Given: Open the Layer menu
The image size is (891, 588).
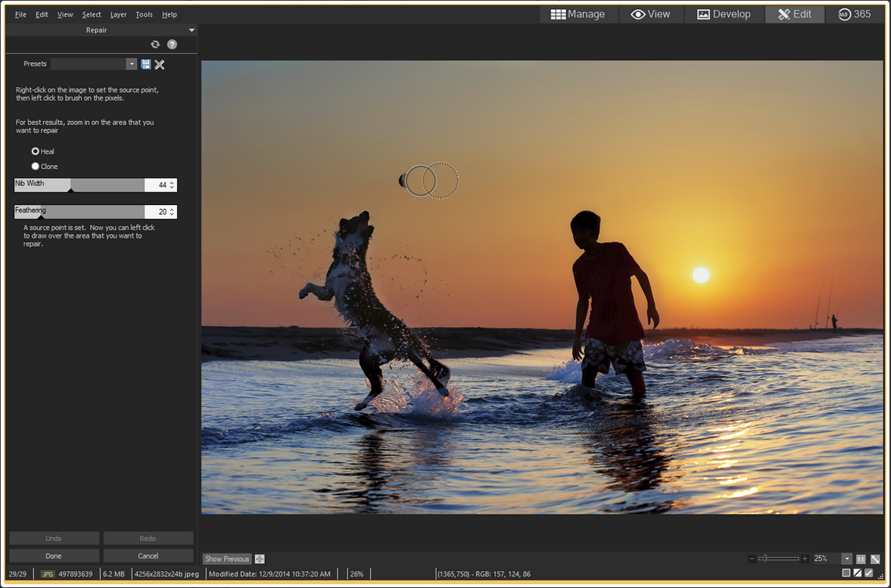Looking at the screenshot, I should pyautogui.click(x=118, y=14).
